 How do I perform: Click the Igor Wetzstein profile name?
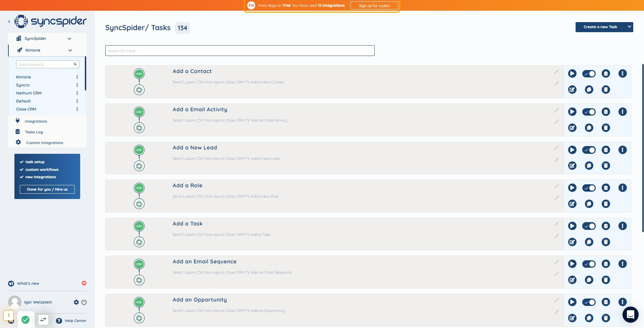point(38,302)
